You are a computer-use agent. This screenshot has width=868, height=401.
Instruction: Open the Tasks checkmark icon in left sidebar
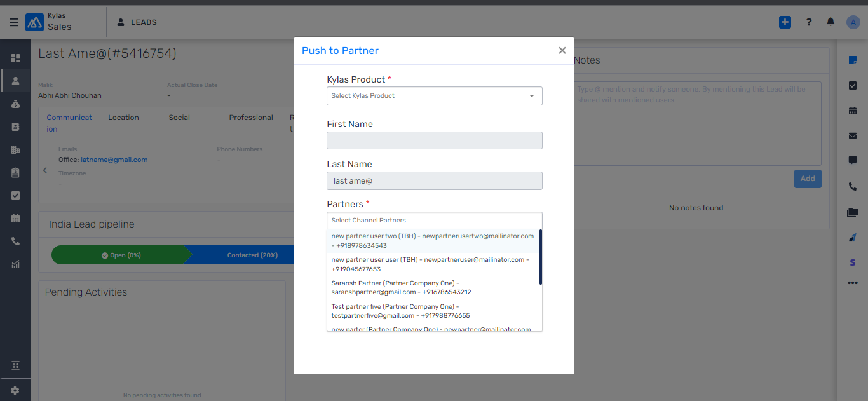coord(15,195)
